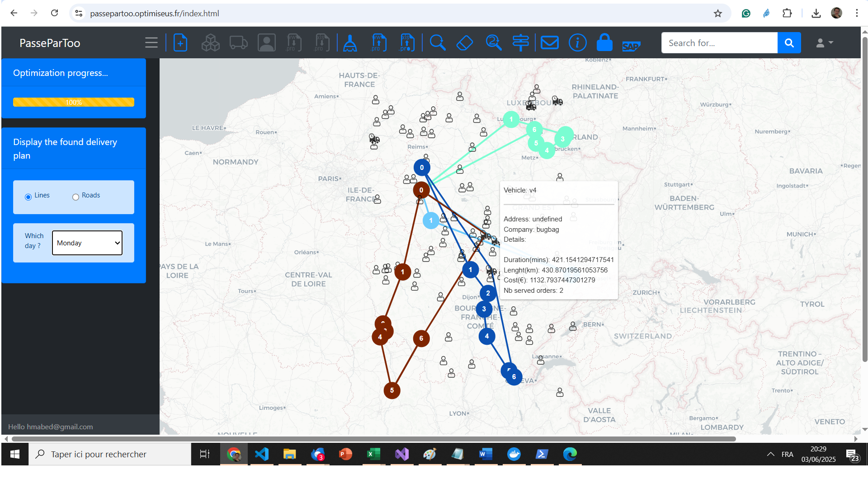This screenshot has height=488, width=868.
Task: Click the optimization progress bar at 100%
Action: 74,102
